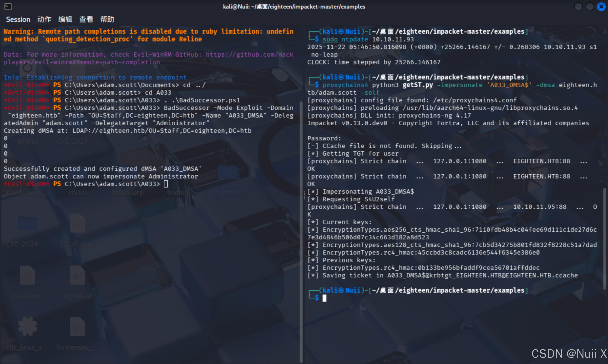The width and height of the screenshot is (608, 364).
Task: Click the terminal app icon in title bar
Action: click(x=8, y=6)
